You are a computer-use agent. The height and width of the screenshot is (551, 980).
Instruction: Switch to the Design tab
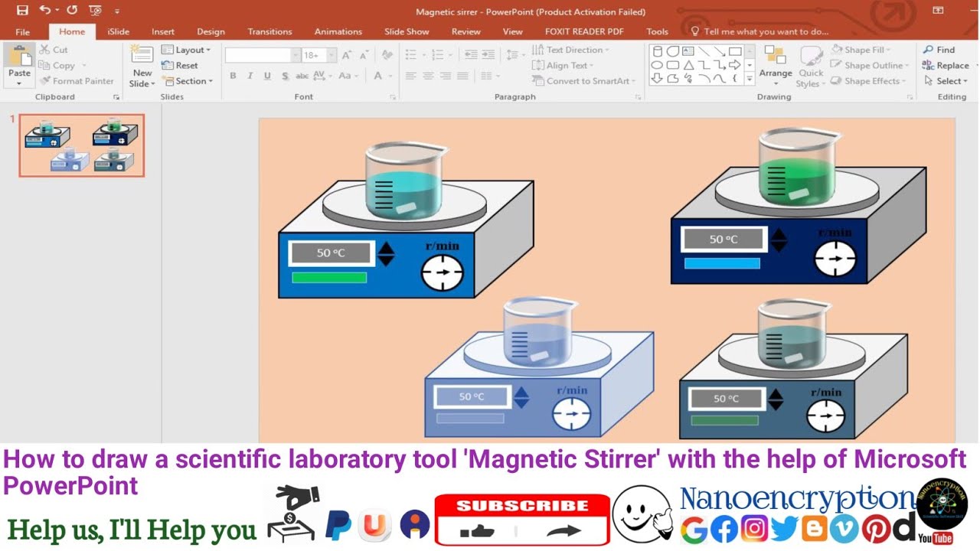pos(211,31)
